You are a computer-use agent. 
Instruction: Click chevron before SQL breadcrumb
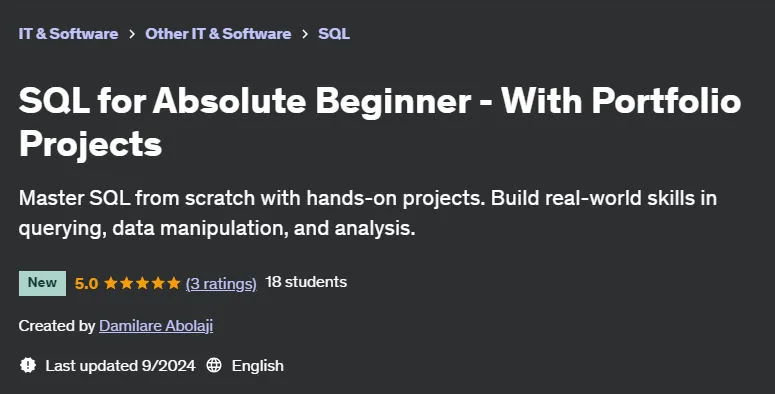[304, 34]
